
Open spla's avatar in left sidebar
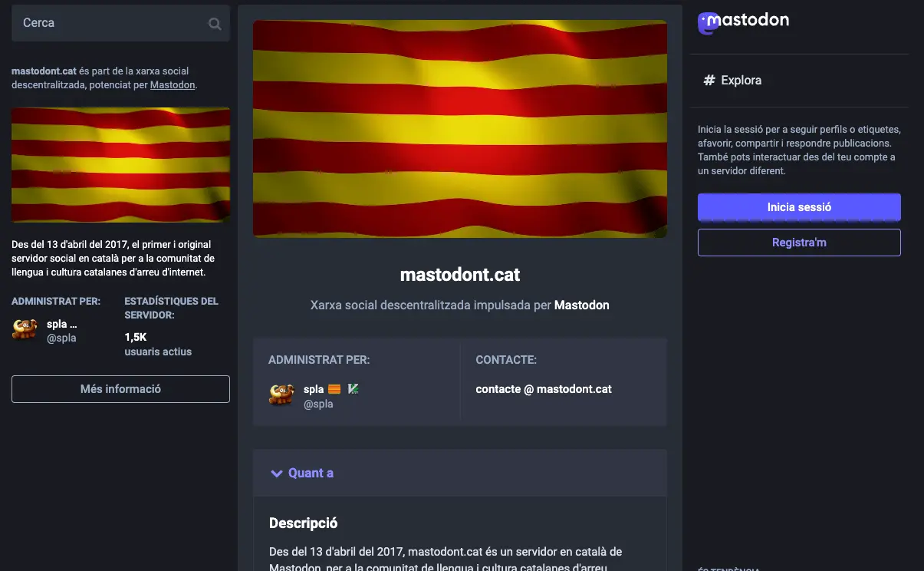pyautogui.click(x=25, y=330)
